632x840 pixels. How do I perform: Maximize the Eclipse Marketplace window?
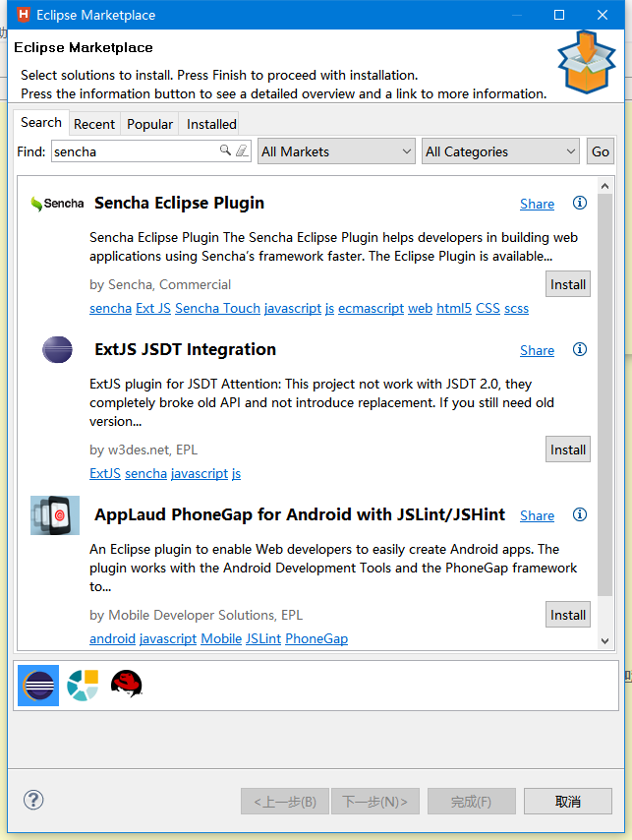click(558, 15)
